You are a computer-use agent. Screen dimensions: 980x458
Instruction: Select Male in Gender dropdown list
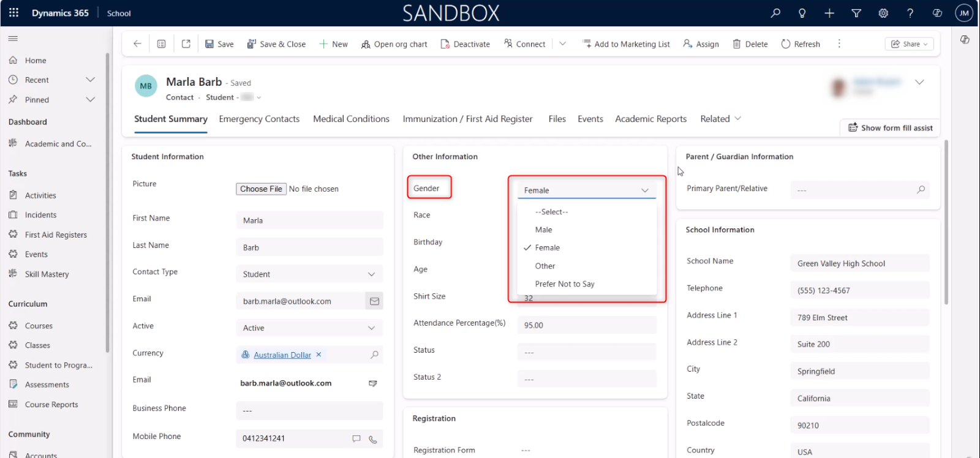(x=543, y=230)
